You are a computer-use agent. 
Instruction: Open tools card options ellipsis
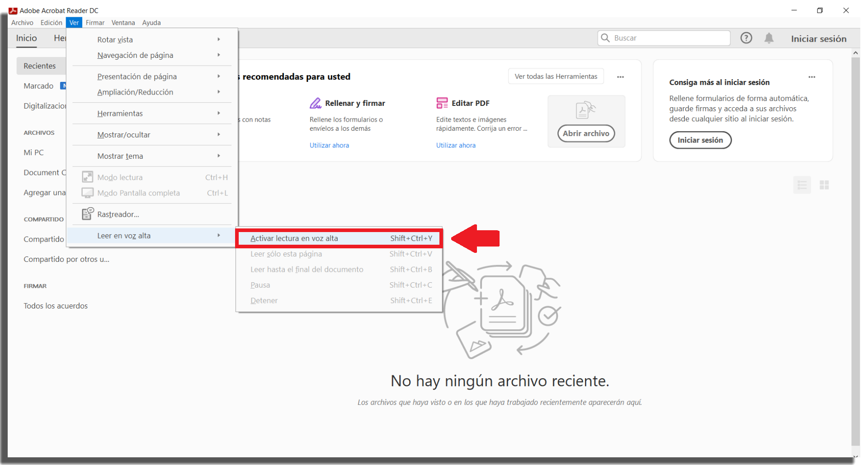pyautogui.click(x=620, y=77)
